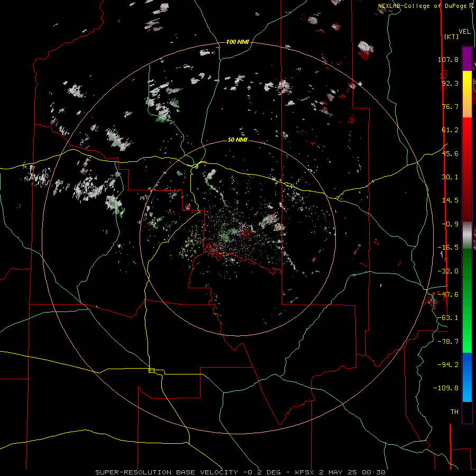
Task: Click the red segment of the color bar
Action: (467, 169)
